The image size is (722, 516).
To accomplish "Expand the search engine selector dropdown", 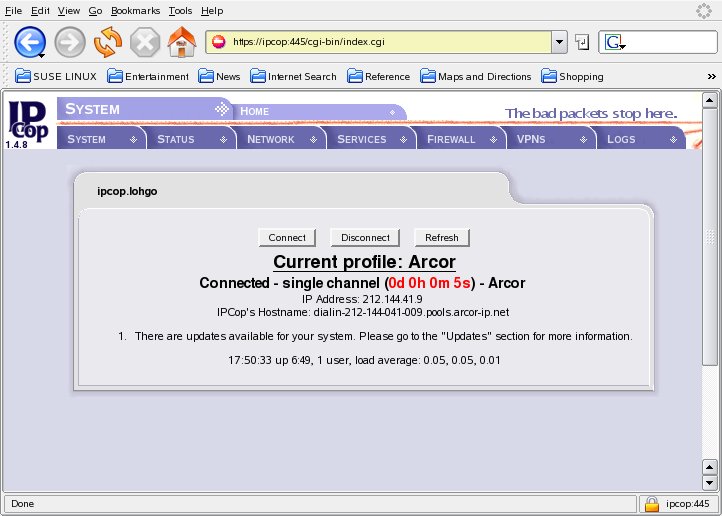I will pos(614,43).
